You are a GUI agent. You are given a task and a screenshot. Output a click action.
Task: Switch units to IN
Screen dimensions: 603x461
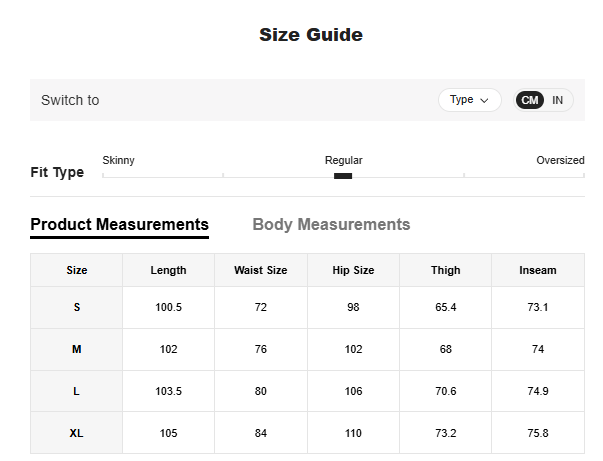tap(558, 100)
